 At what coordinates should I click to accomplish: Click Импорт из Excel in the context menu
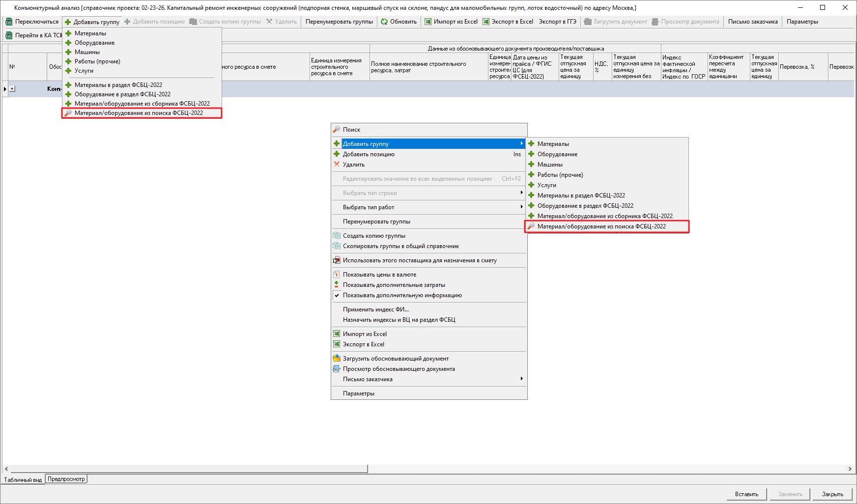coord(429,334)
